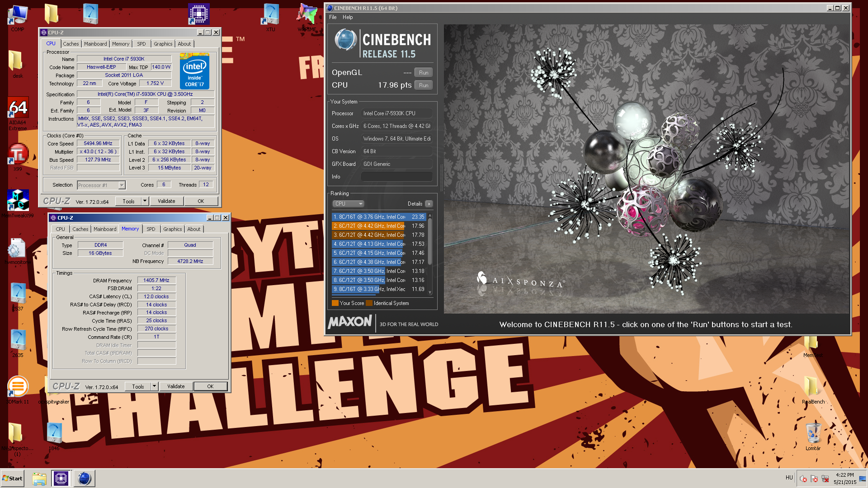
Task: Click the brown Identical System legend swatch
Action: coord(369,303)
